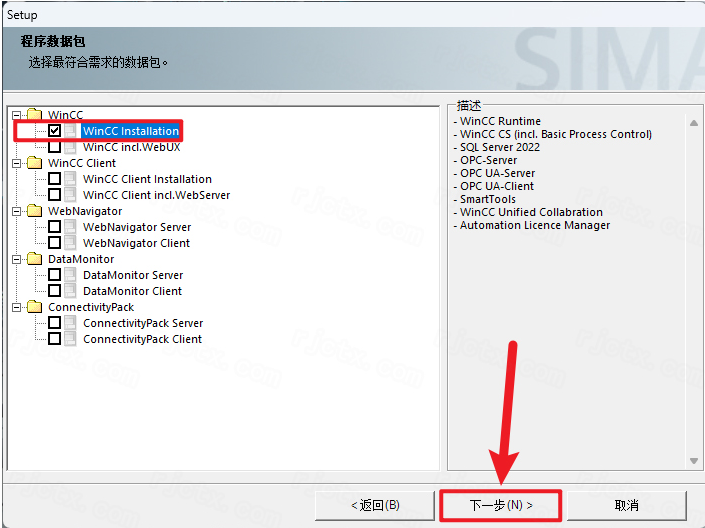Select the ConnectivityPack folder label
This screenshot has height=528, width=705.
click(x=91, y=307)
